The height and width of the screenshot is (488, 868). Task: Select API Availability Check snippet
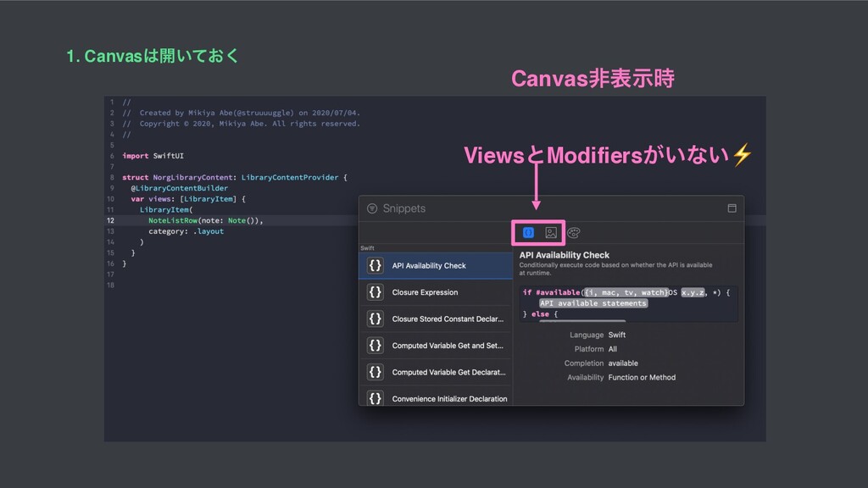pos(436,265)
